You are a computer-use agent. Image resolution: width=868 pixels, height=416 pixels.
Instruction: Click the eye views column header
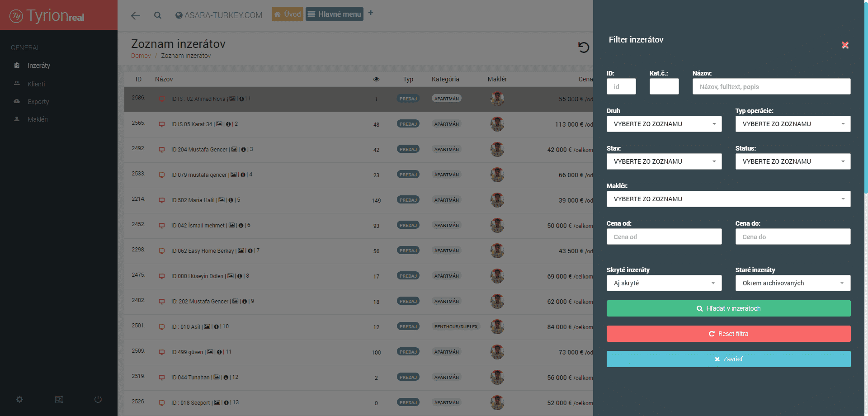pyautogui.click(x=376, y=79)
